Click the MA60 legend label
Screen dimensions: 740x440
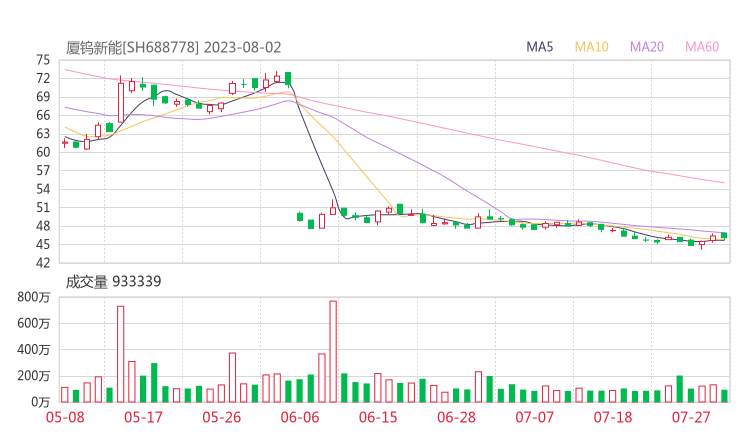702,47
